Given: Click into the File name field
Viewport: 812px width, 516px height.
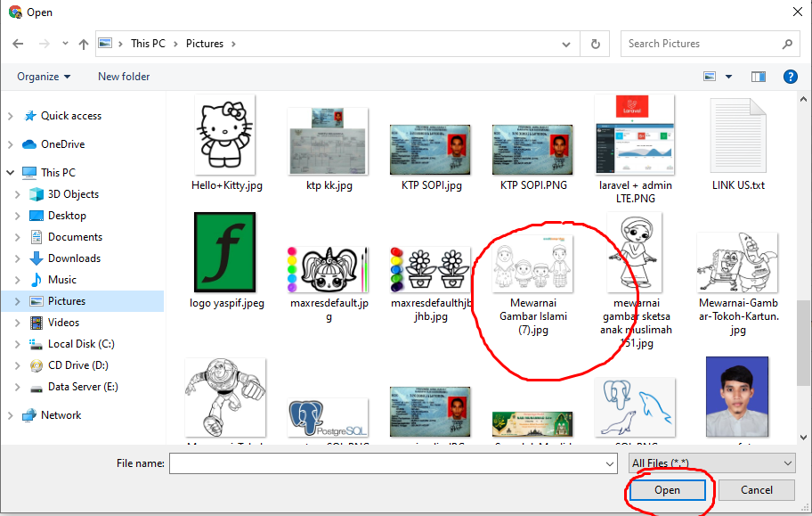Looking at the screenshot, I should point(386,463).
